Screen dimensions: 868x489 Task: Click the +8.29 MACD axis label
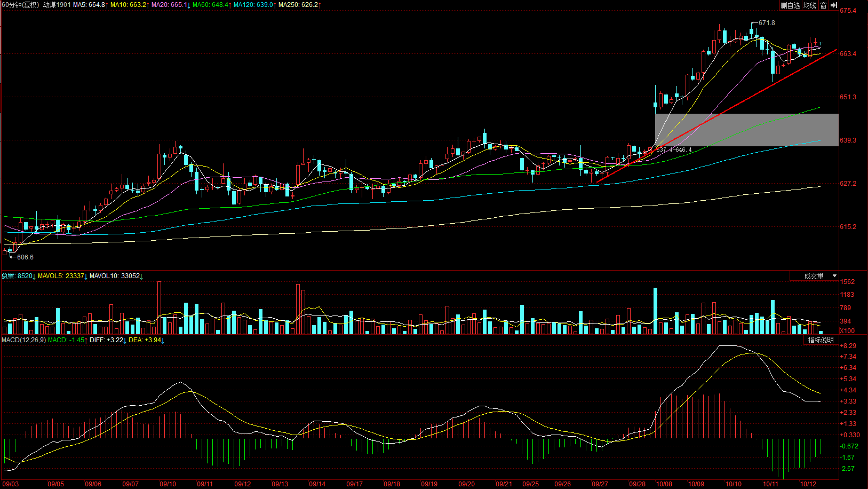click(848, 346)
